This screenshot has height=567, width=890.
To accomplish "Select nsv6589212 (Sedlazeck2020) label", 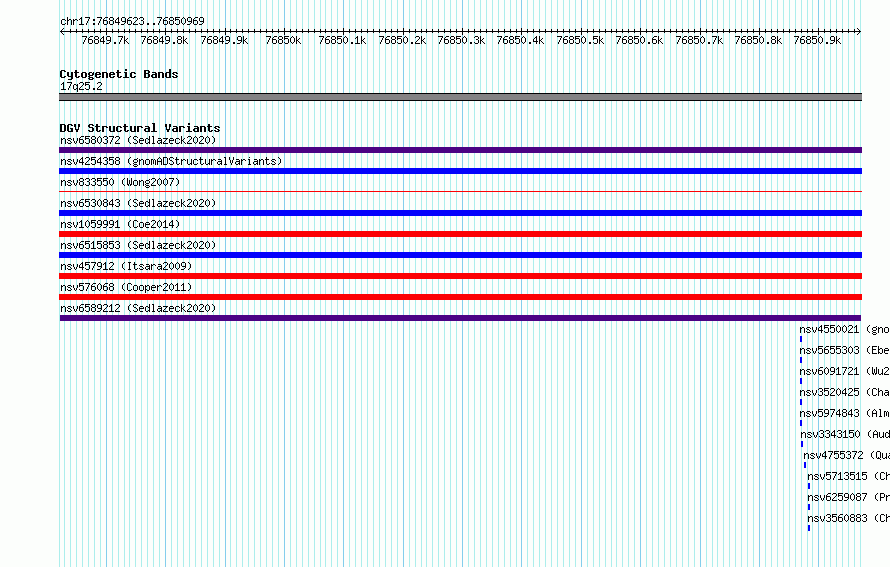I will click(x=138, y=308).
